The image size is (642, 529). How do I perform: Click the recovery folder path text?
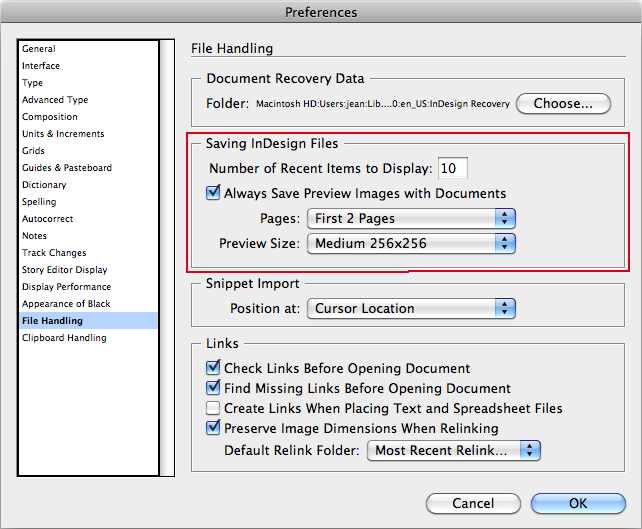point(382,104)
